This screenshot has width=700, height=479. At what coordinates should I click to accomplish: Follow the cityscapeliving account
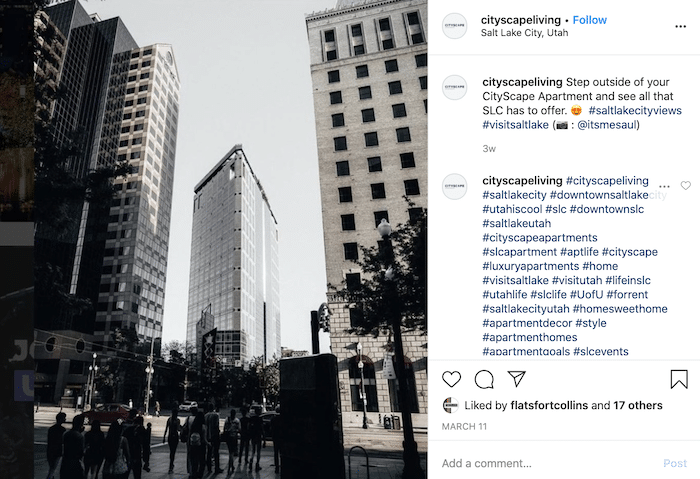(x=589, y=20)
